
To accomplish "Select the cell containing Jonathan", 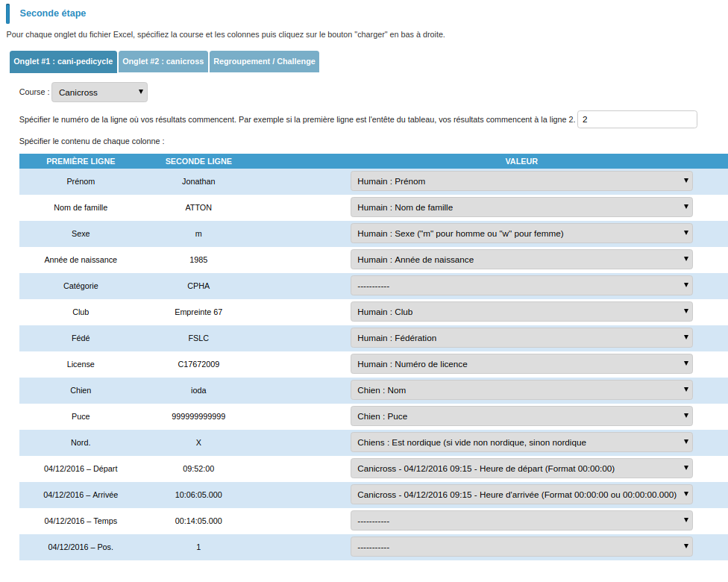I will (198, 181).
